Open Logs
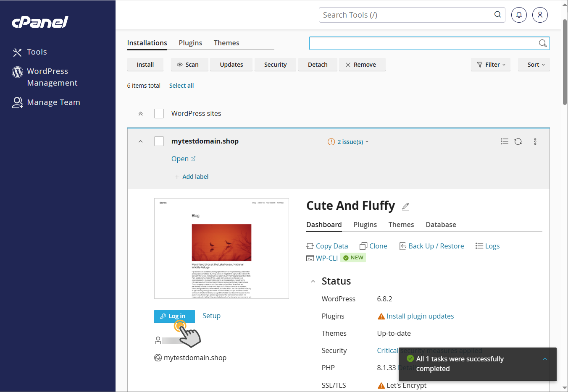Screen dimensions: 568x392 (x=487, y=246)
